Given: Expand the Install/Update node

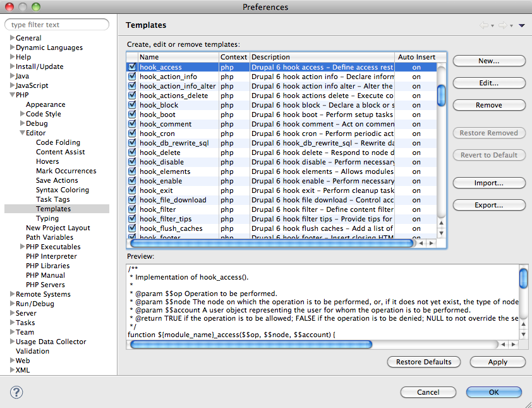Looking at the screenshot, I should pyautogui.click(x=12, y=66).
